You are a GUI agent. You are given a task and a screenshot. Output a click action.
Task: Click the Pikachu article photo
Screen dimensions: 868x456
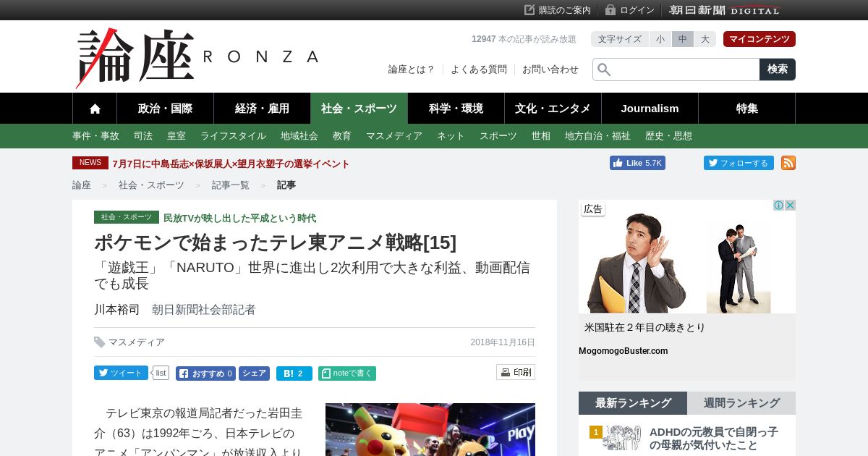pyautogui.click(x=430, y=429)
